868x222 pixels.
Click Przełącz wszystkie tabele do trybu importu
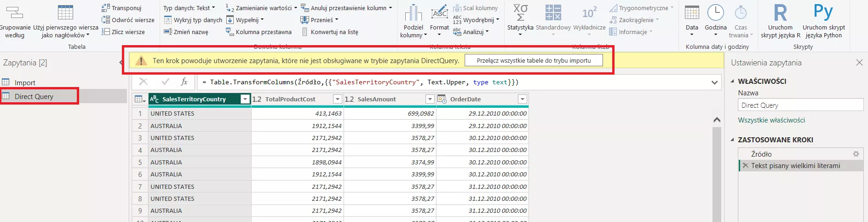(534, 60)
